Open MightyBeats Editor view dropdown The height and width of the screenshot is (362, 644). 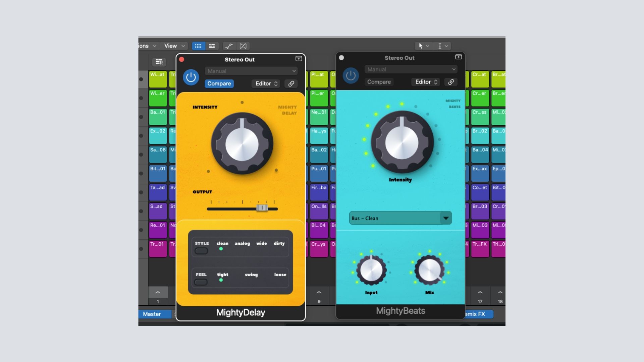coord(426,82)
